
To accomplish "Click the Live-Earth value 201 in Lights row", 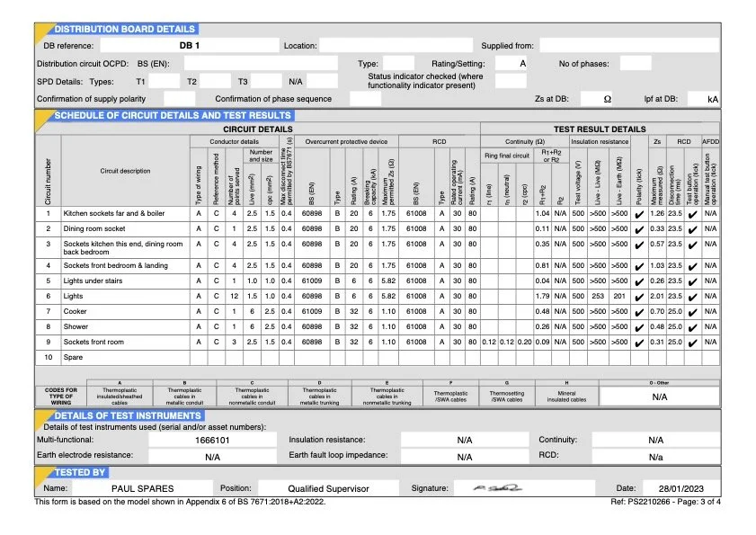I will pos(619,296).
